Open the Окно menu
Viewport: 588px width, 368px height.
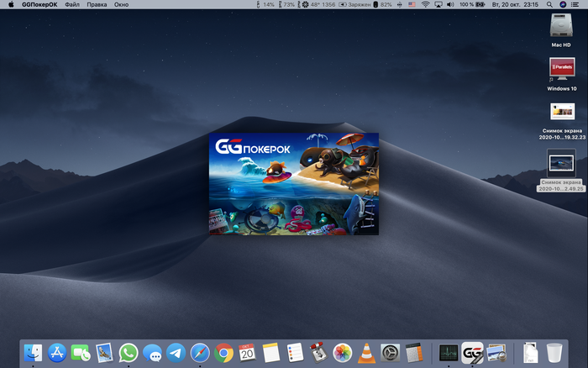pos(121,4)
